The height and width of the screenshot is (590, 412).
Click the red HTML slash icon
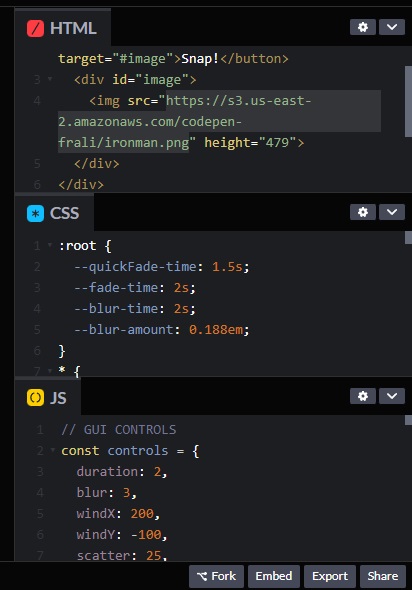click(35, 28)
